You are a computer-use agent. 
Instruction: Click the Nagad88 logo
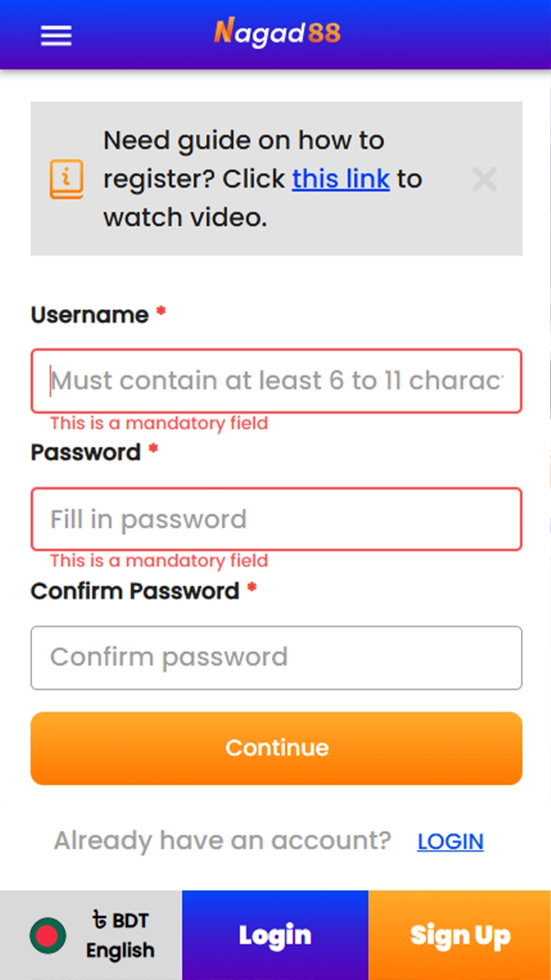[277, 33]
